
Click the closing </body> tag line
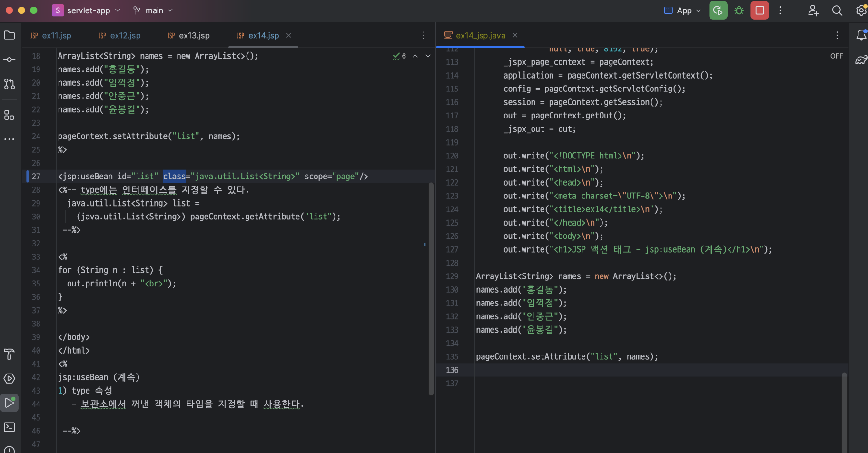tap(74, 337)
